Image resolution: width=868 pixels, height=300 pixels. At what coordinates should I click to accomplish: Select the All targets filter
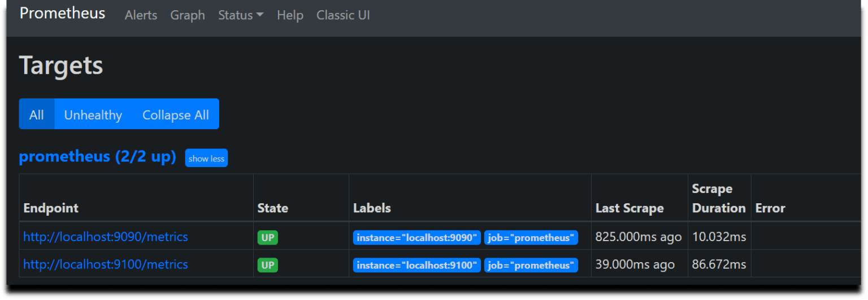[x=37, y=114]
